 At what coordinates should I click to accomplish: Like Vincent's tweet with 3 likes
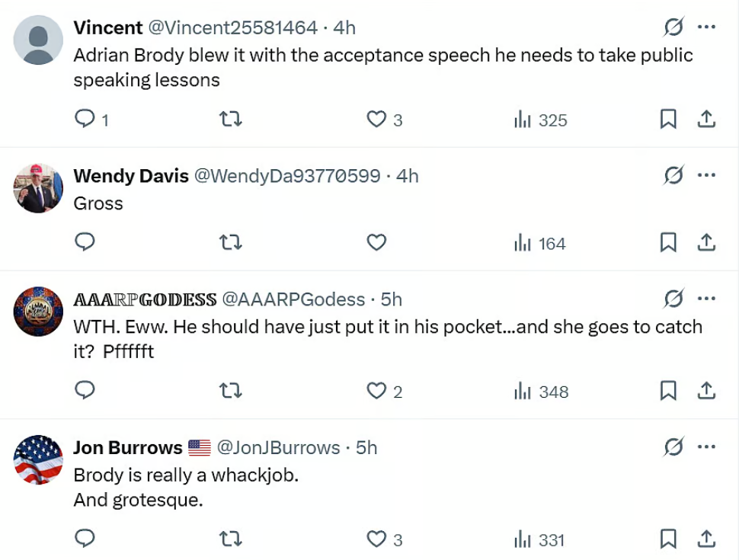coord(385,120)
